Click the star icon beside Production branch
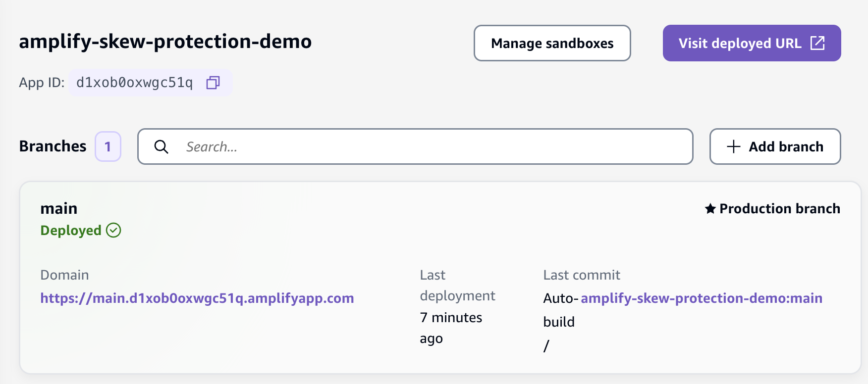868x384 pixels. pos(710,208)
